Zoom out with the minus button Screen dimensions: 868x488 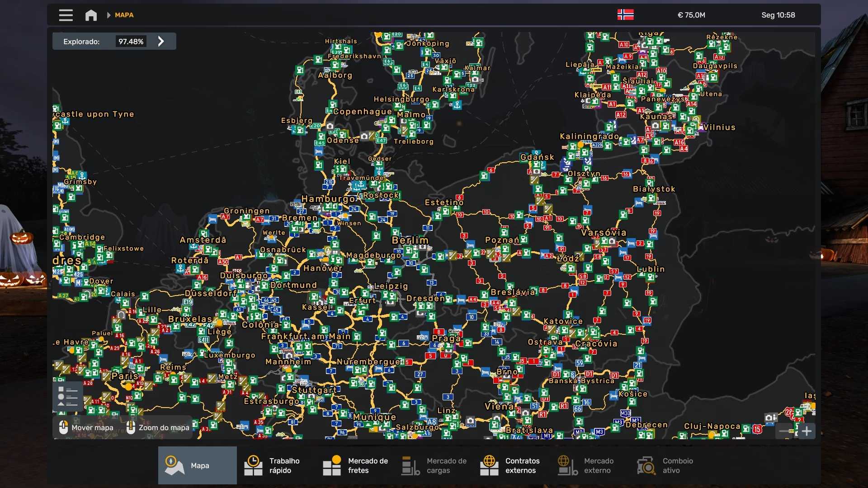[784, 431]
